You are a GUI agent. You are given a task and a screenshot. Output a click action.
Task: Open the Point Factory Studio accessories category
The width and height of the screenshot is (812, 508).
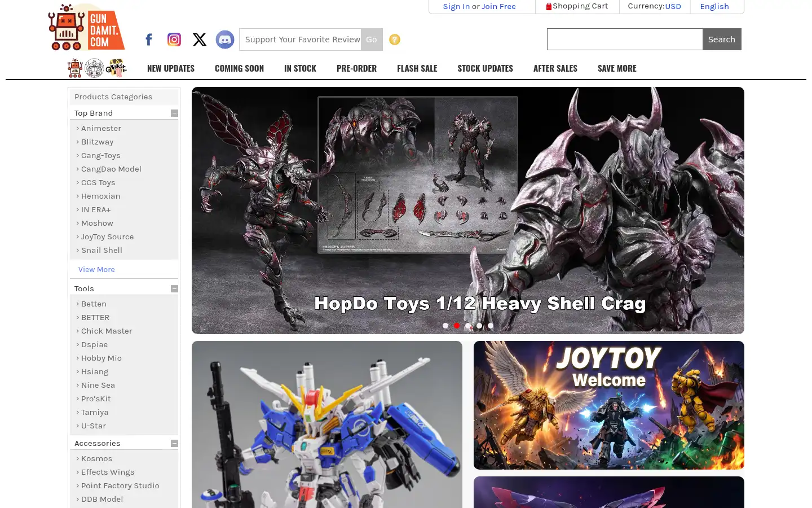coord(120,486)
